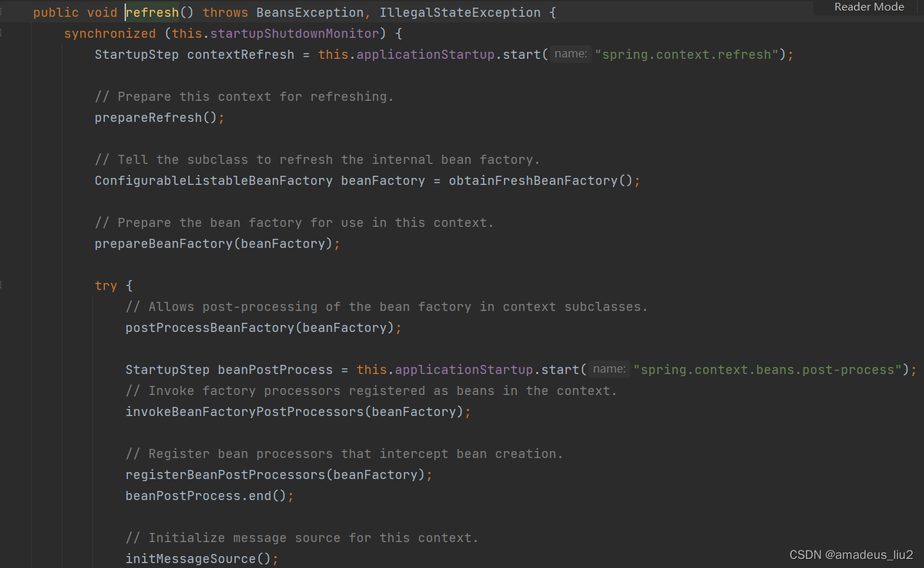924x568 pixels.
Task: Place the cursor on the refresh method name
Action: (x=152, y=13)
